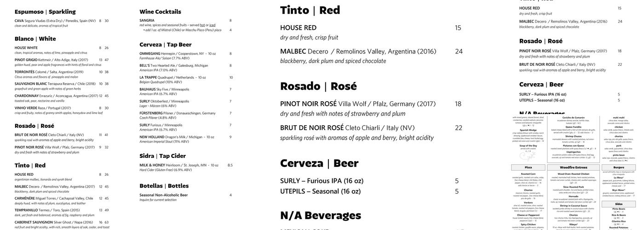The height and width of the screenshot is (230, 644).
Task: Select the Wine Cocktails heading
Action: (160, 12)
